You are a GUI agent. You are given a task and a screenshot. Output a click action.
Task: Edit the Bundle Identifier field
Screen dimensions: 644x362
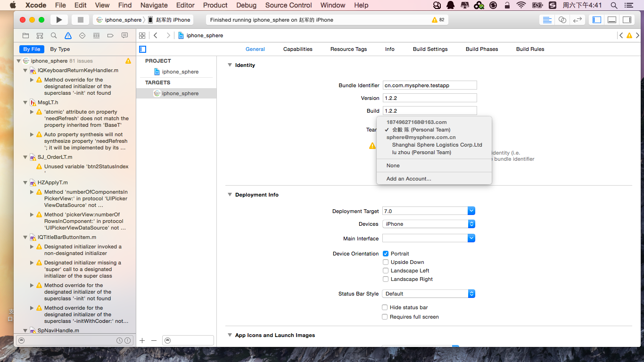point(429,85)
